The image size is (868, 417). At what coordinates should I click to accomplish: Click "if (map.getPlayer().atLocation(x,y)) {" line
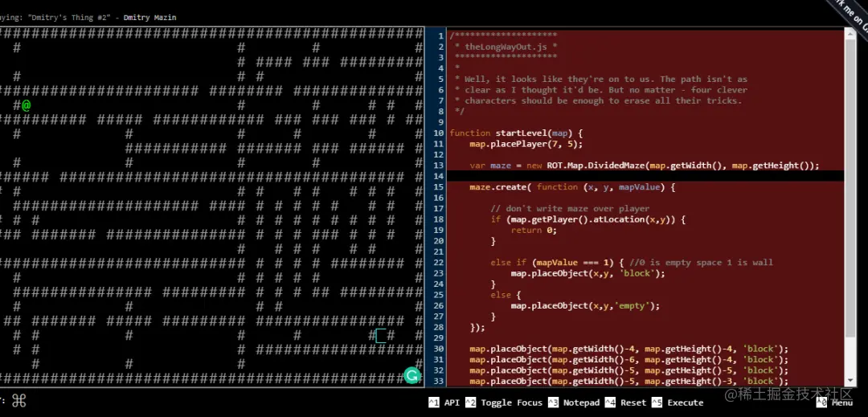(588, 219)
